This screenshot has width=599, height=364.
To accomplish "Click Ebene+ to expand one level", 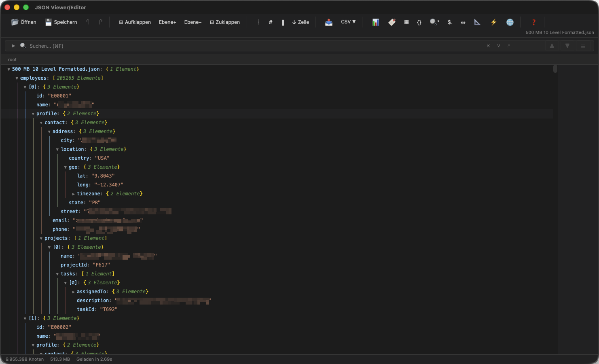I will click(x=167, y=22).
